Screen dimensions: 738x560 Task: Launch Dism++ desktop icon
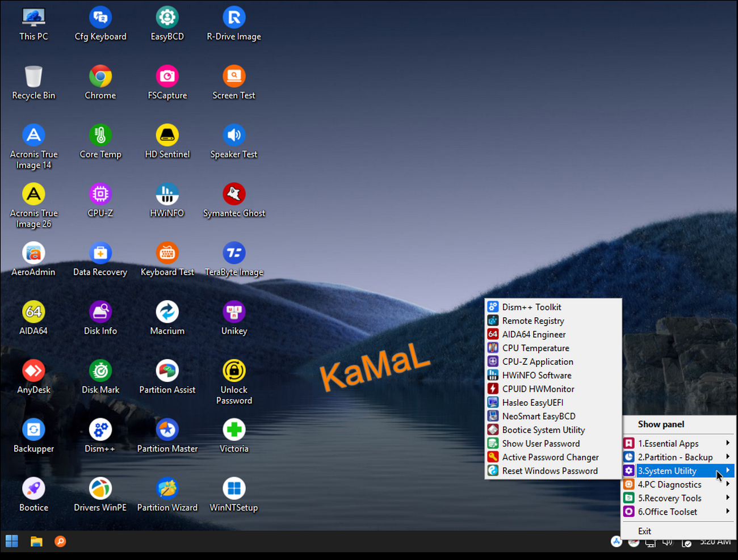[x=100, y=436]
